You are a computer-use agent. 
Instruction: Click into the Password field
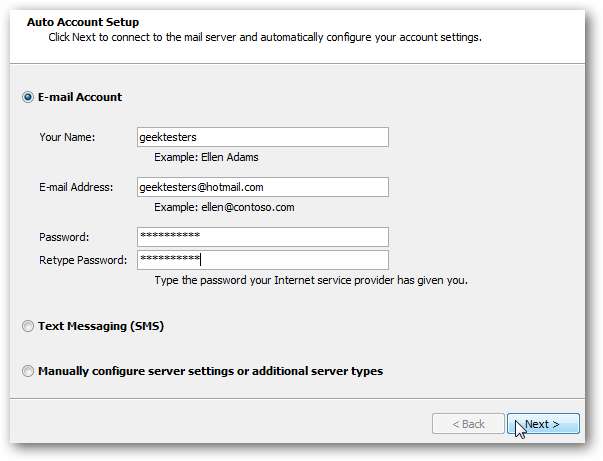(x=262, y=237)
